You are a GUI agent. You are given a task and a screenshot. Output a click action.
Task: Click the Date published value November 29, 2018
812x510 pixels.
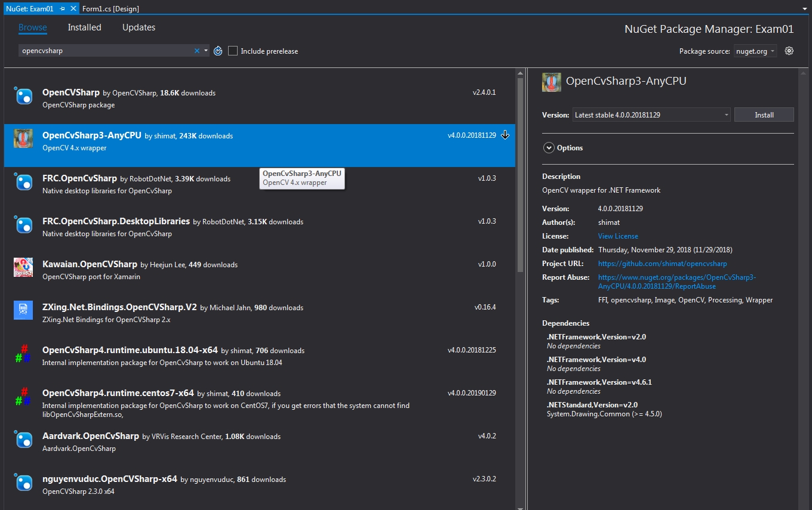665,250
